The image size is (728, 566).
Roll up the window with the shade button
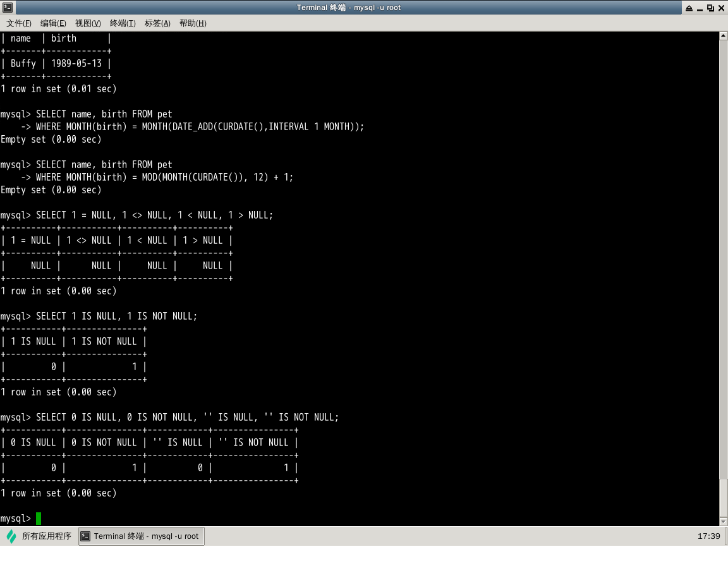pyautogui.click(x=689, y=8)
